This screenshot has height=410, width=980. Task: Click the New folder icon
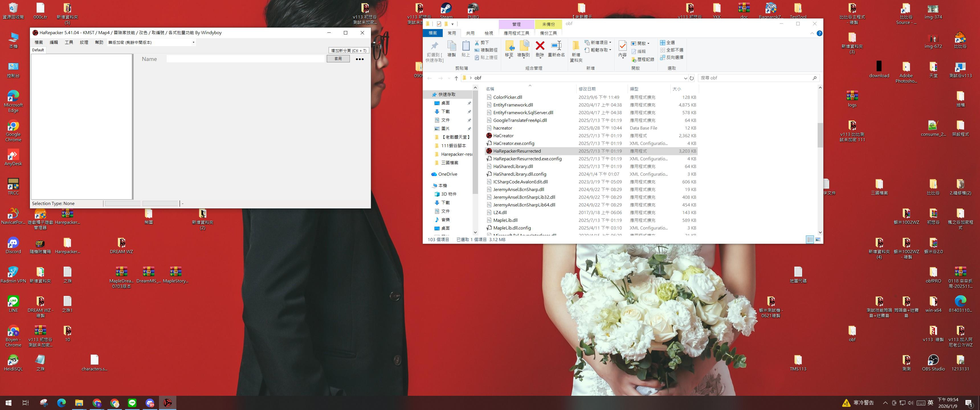click(576, 46)
